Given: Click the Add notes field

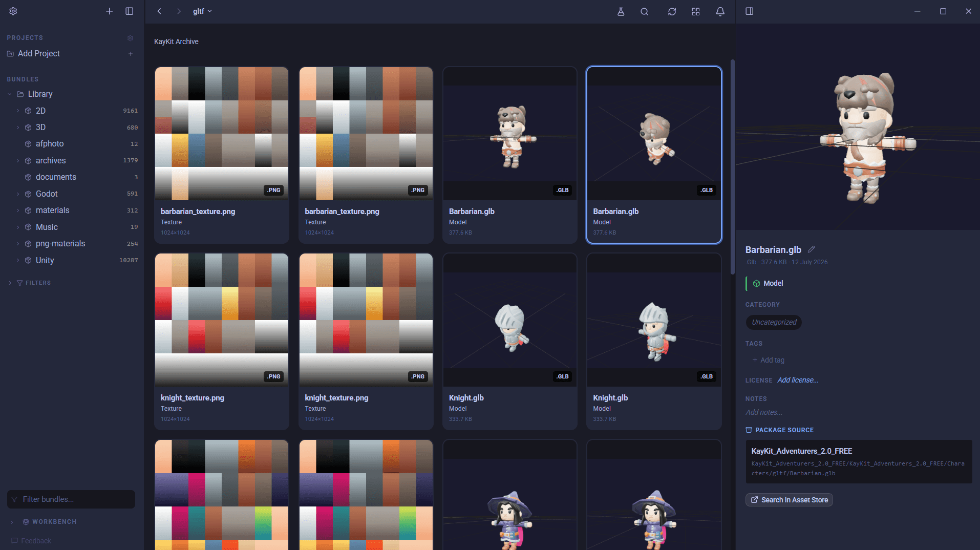Looking at the screenshot, I should (764, 412).
